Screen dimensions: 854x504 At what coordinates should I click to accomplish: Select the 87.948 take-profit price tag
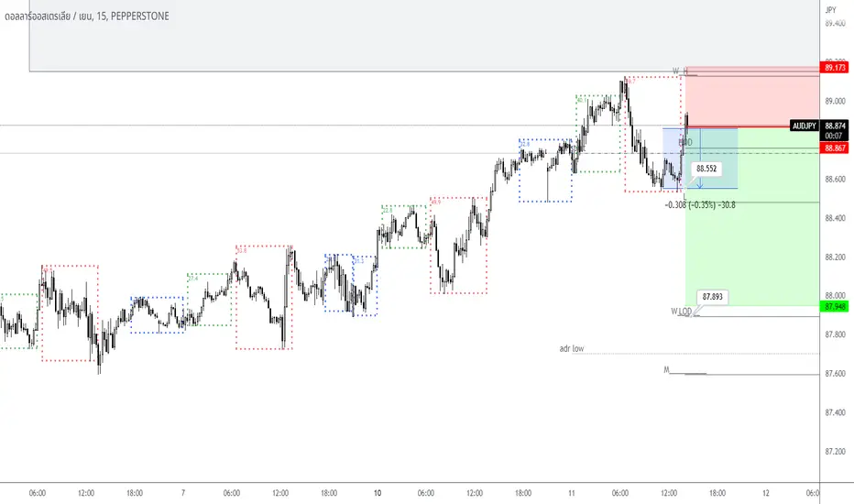pyautogui.click(x=835, y=307)
